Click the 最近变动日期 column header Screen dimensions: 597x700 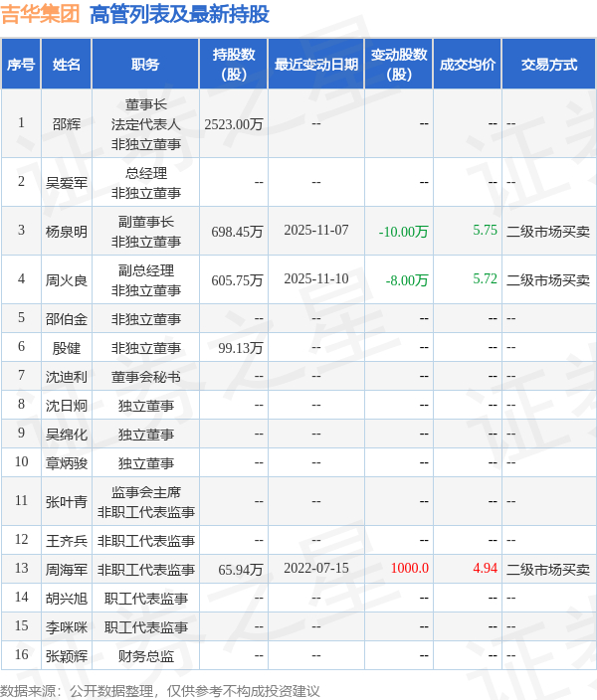point(316,65)
